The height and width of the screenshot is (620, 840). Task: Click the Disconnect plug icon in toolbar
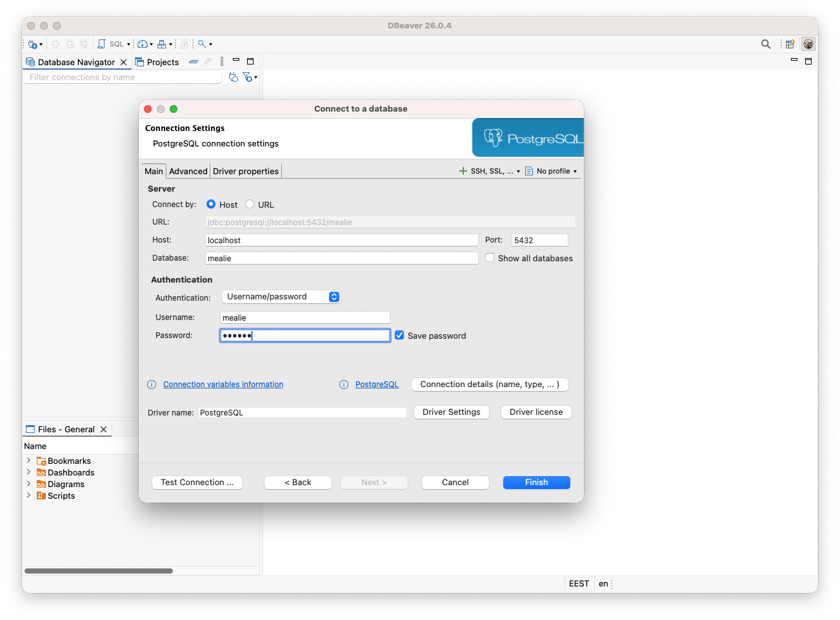pyautogui.click(x=84, y=44)
